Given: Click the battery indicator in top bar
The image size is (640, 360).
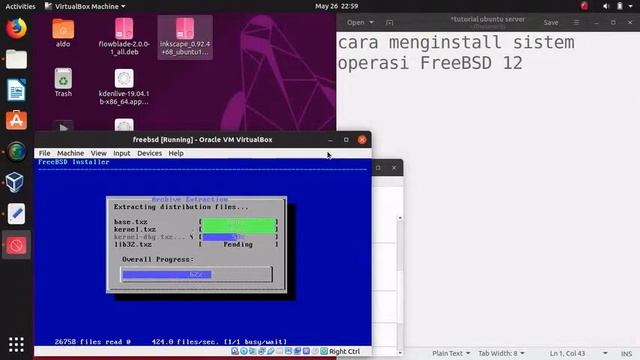Looking at the screenshot, I should [620, 6].
